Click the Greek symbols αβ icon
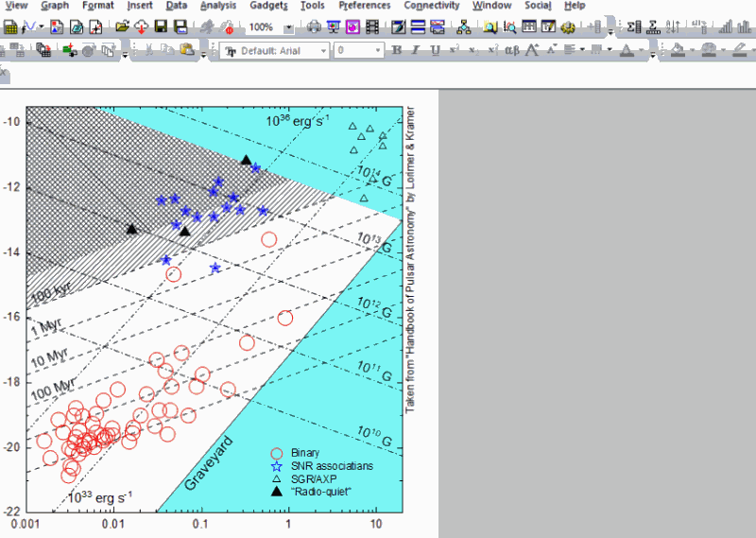This screenshot has height=538, width=756. click(511, 49)
